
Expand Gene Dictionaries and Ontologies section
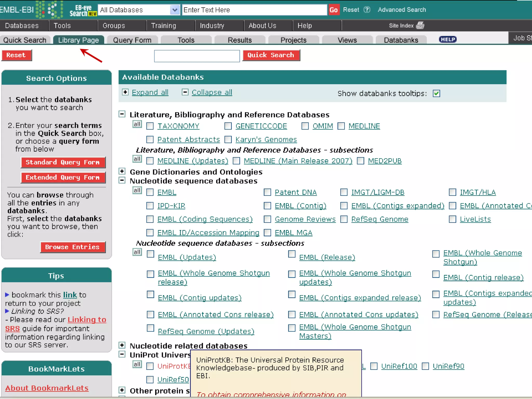point(122,171)
